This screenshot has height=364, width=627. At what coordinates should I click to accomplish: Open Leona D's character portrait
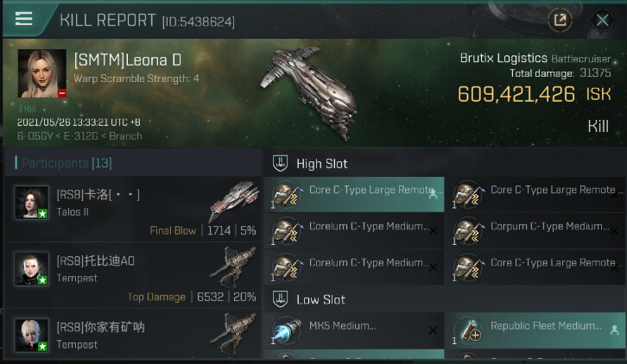(x=42, y=73)
